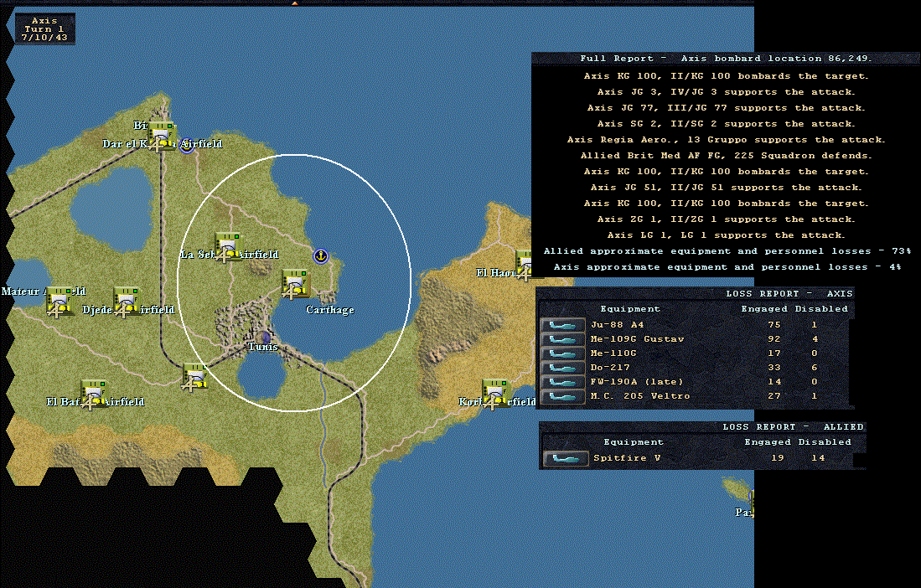
Task: Click the 'Spitfire V' equipment name
Action: click(627, 457)
